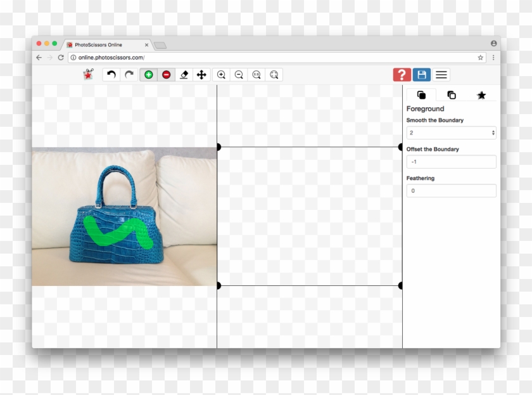Click the Offset the Boundary field
The height and width of the screenshot is (395, 532).
[451, 162]
